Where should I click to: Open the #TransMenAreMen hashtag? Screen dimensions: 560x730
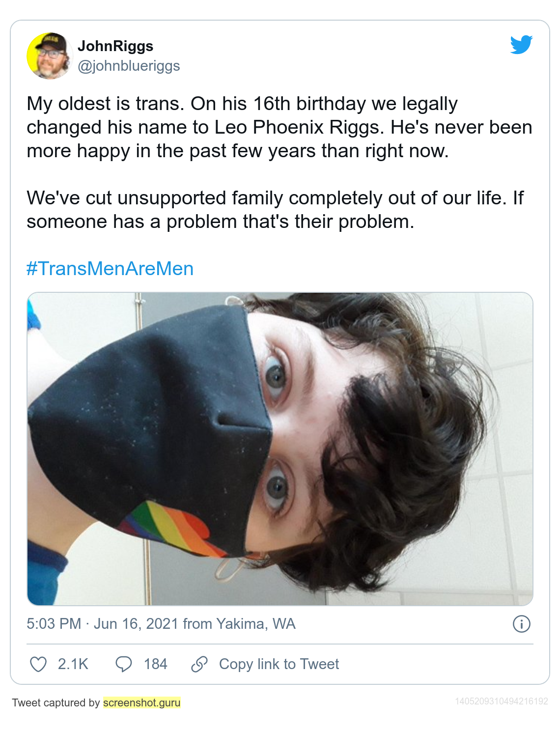pos(110,269)
